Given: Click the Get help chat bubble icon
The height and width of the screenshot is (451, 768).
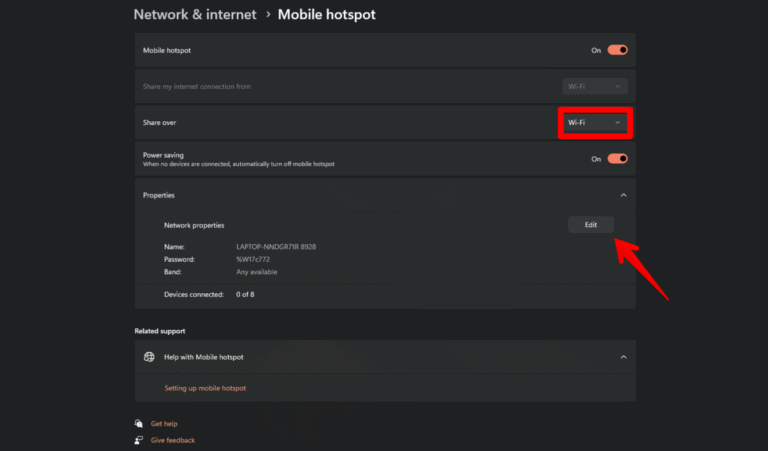Looking at the screenshot, I should pyautogui.click(x=139, y=424).
